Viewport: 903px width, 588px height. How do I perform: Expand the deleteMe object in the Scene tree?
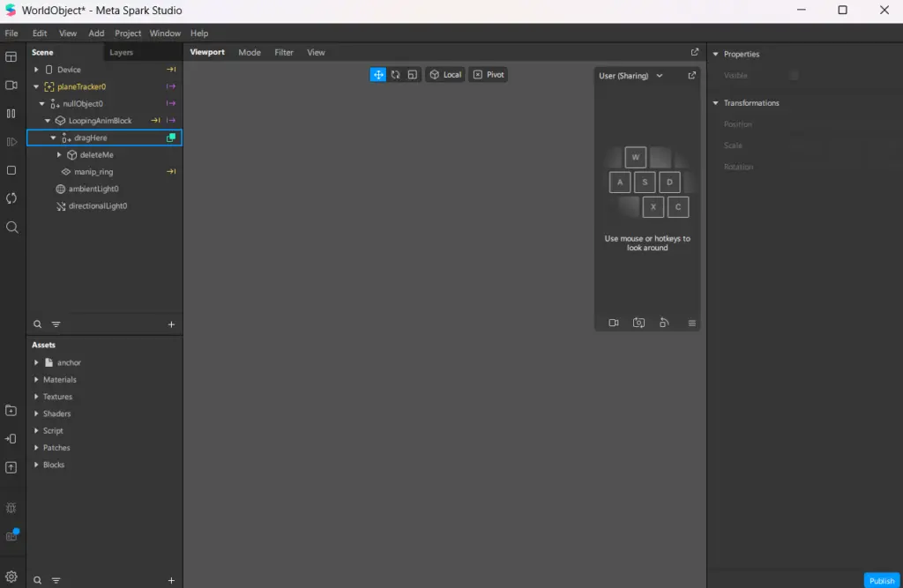[58, 154]
